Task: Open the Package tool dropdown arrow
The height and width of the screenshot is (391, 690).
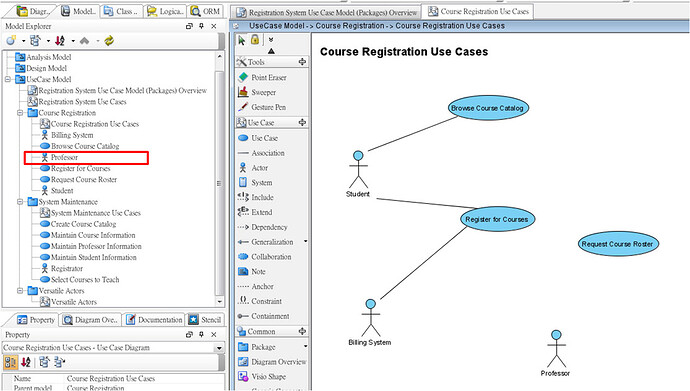Action: coord(305,346)
